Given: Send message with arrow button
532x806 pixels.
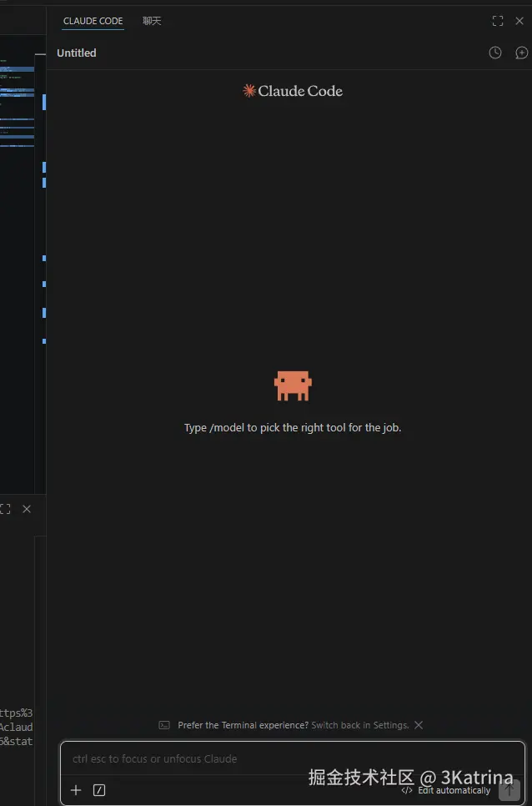Looking at the screenshot, I should [x=509, y=790].
